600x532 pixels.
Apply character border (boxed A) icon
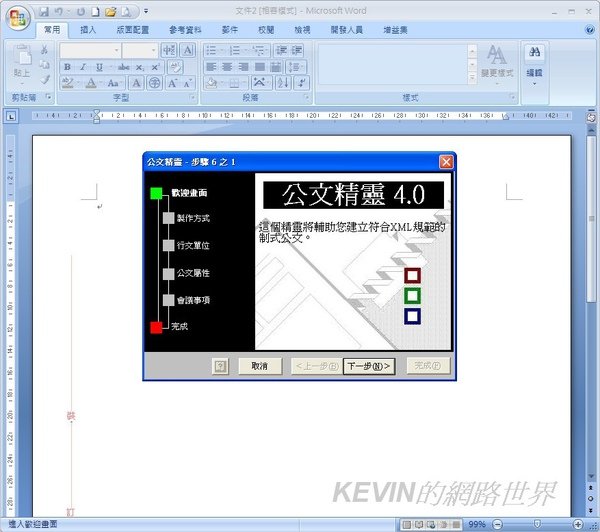click(x=188, y=50)
